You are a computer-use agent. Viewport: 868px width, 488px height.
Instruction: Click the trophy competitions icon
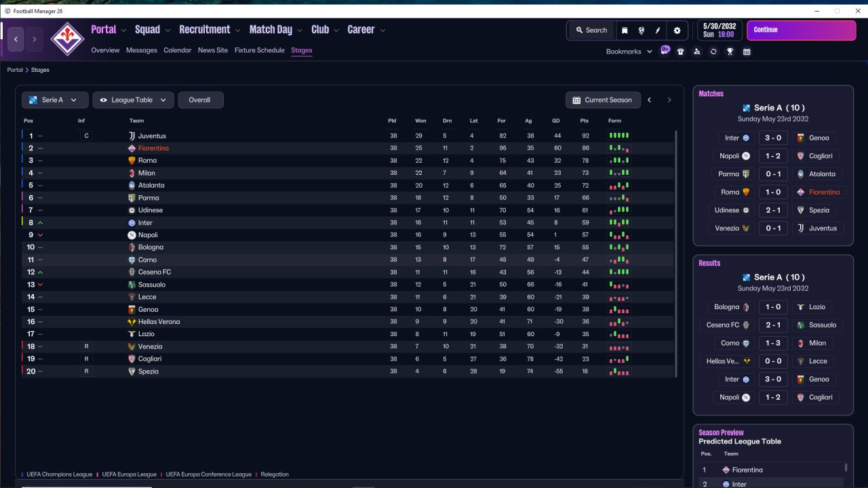(x=730, y=52)
